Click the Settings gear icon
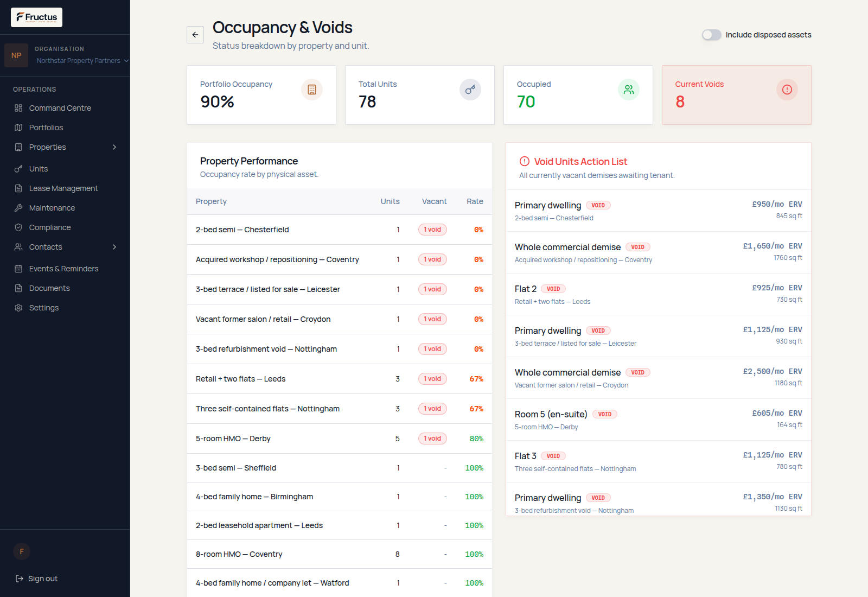 (x=18, y=308)
